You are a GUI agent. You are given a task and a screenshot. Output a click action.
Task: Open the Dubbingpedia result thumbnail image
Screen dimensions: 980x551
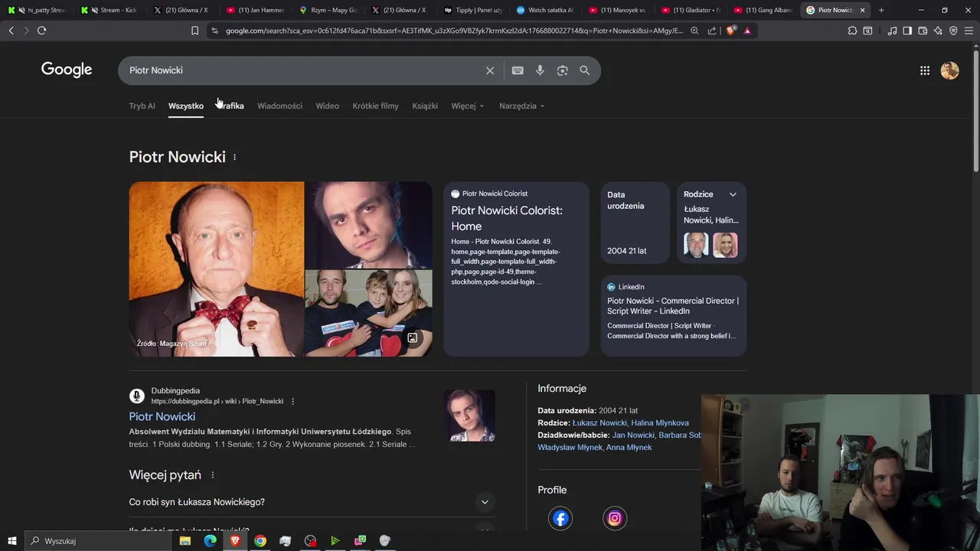pyautogui.click(x=469, y=416)
